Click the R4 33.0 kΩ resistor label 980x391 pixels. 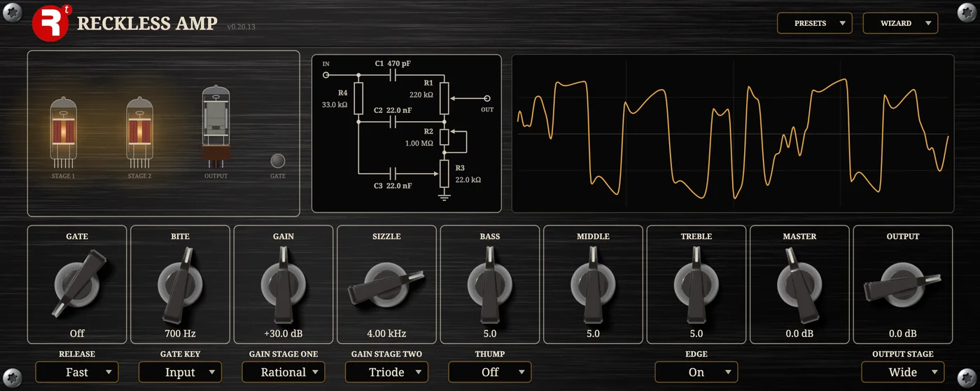[x=335, y=99]
